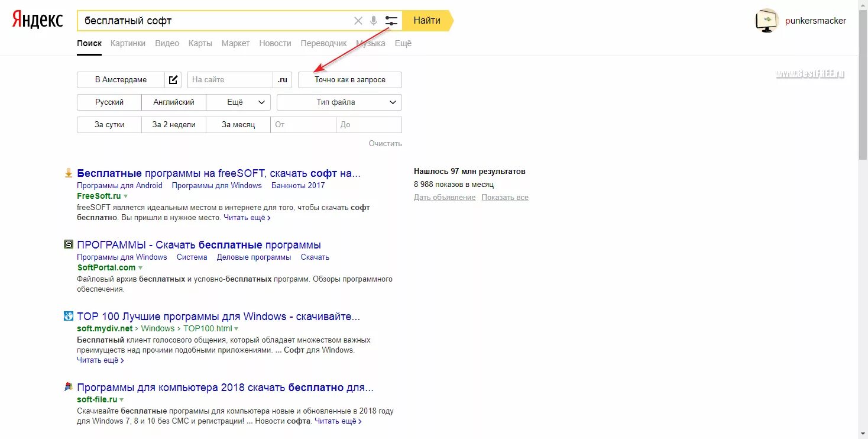
Task: Click Очистить to reset filters
Action: [386, 143]
